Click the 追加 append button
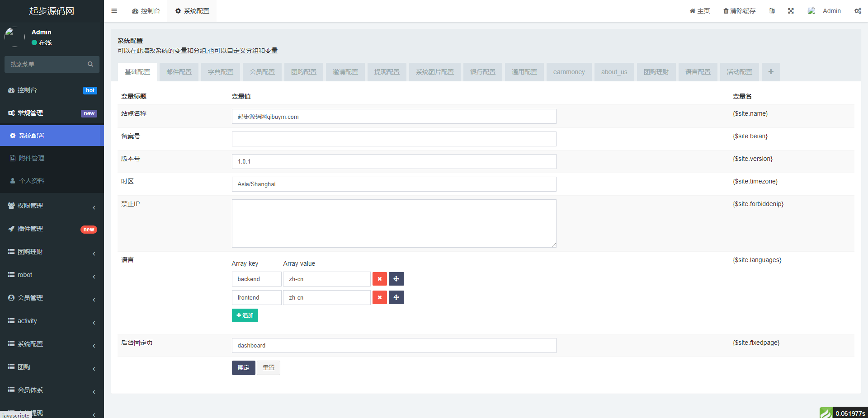Screen dimensions: 868x418 (245, 315)
